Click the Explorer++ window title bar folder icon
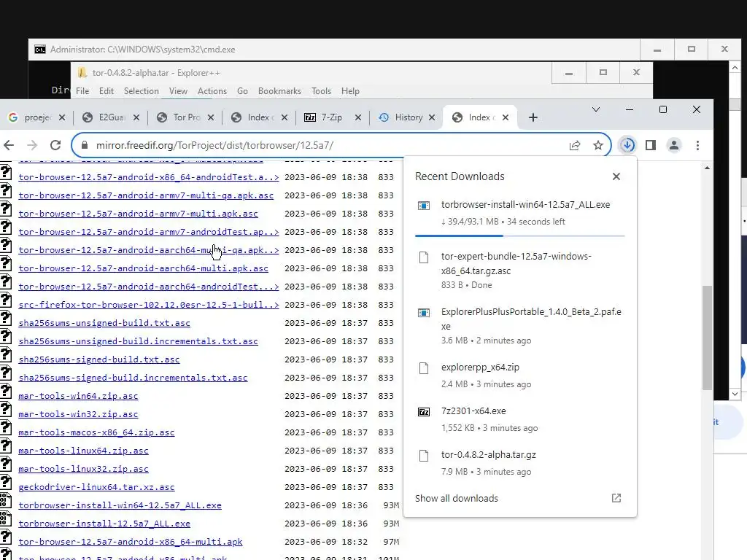Image resolution: width=747 pixels, height=560 pixels. (x=82, y=73)
